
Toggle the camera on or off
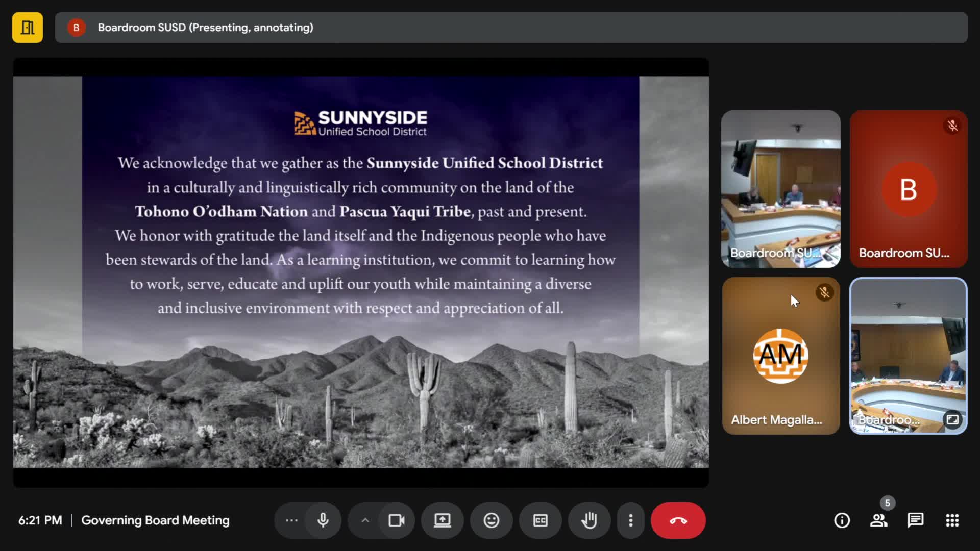click(397, 520)
